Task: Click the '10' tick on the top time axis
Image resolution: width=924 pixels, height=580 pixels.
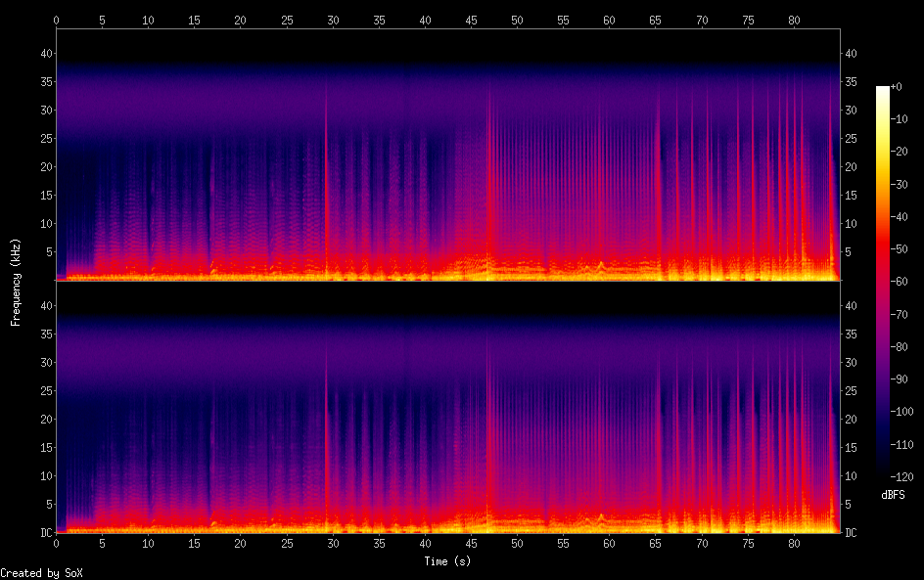Action: [149, 20]
